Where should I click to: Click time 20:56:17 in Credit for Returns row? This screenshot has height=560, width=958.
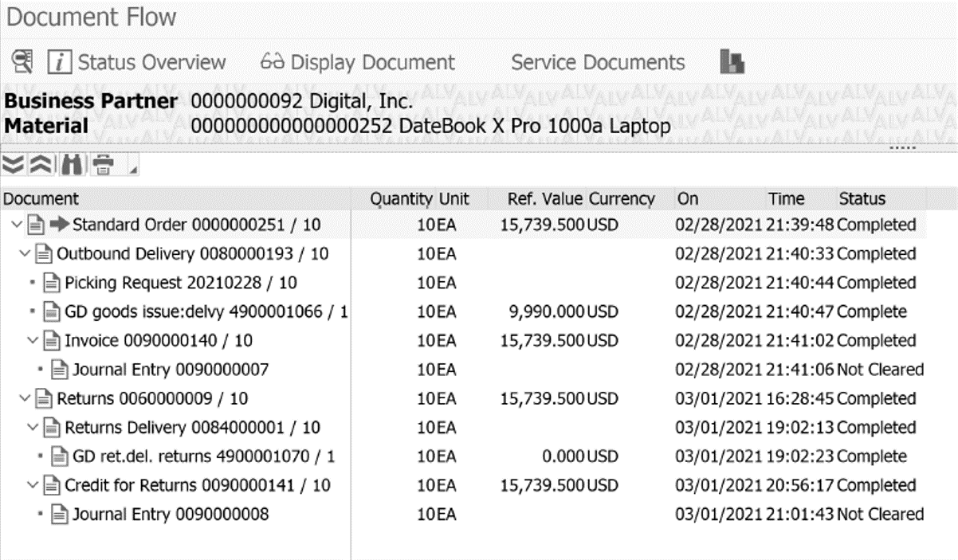pyautogui.click(x=801, y=486)
